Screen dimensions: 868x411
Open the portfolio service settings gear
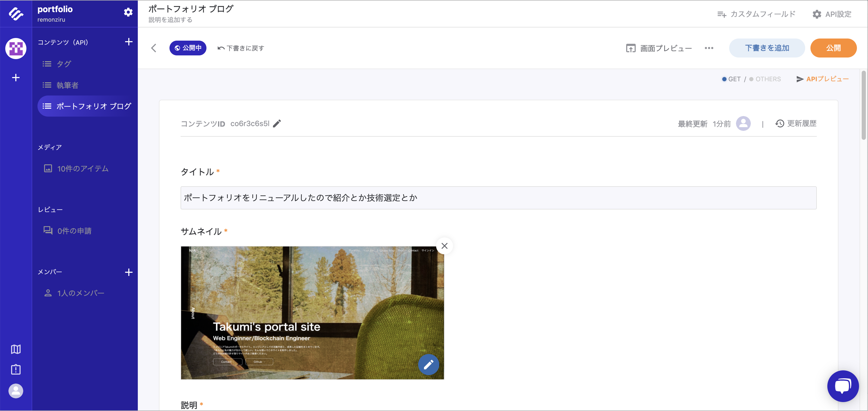tap(128, 12)
